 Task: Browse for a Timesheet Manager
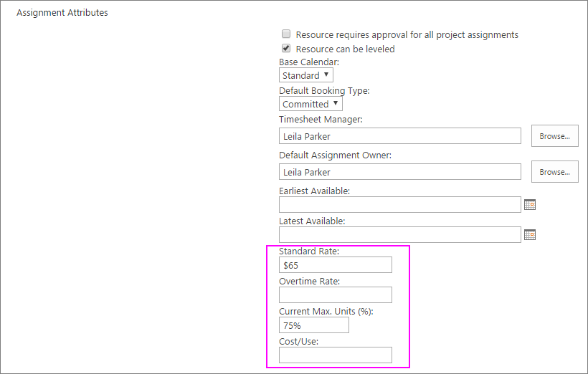click(x=554, y=136)
